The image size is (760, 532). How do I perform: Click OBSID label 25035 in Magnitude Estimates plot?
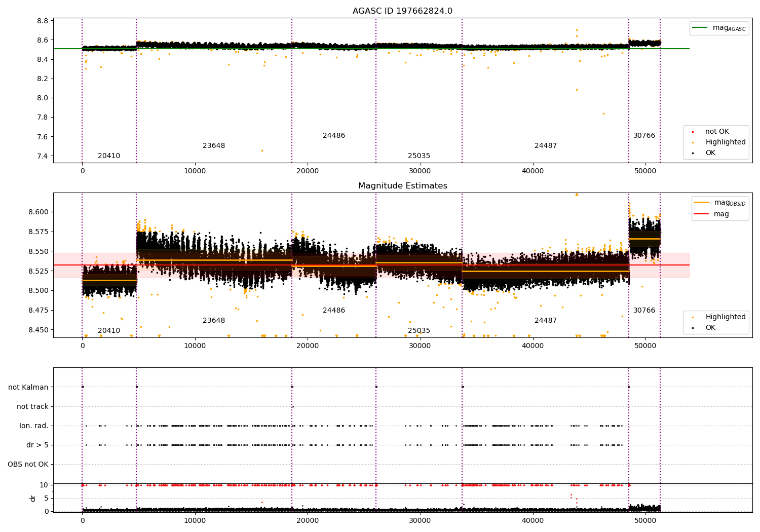coord(419,331)
